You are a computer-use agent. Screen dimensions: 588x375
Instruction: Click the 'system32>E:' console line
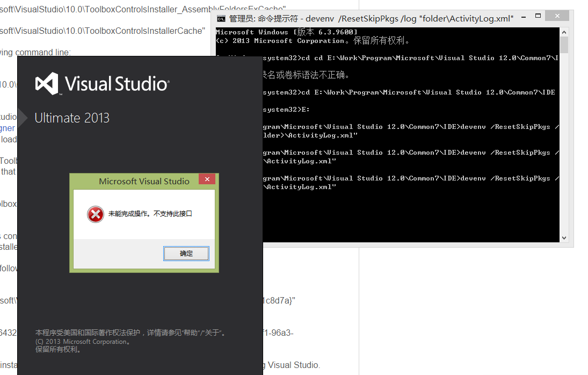tap(286, 110)
